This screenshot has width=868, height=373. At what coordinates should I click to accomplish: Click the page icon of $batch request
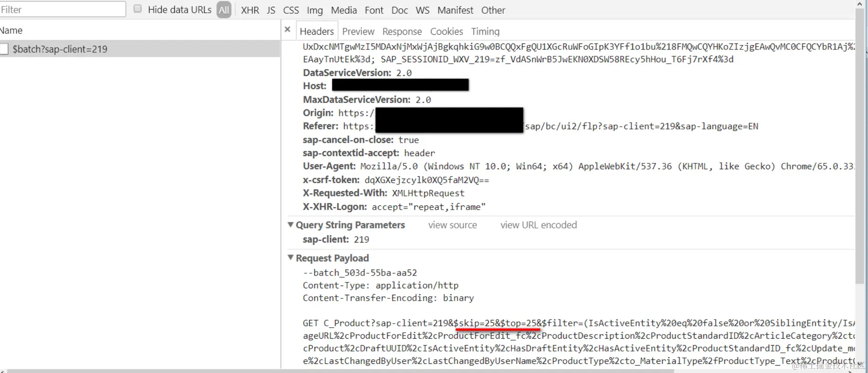pyautogui.click(x=4, y=49)
